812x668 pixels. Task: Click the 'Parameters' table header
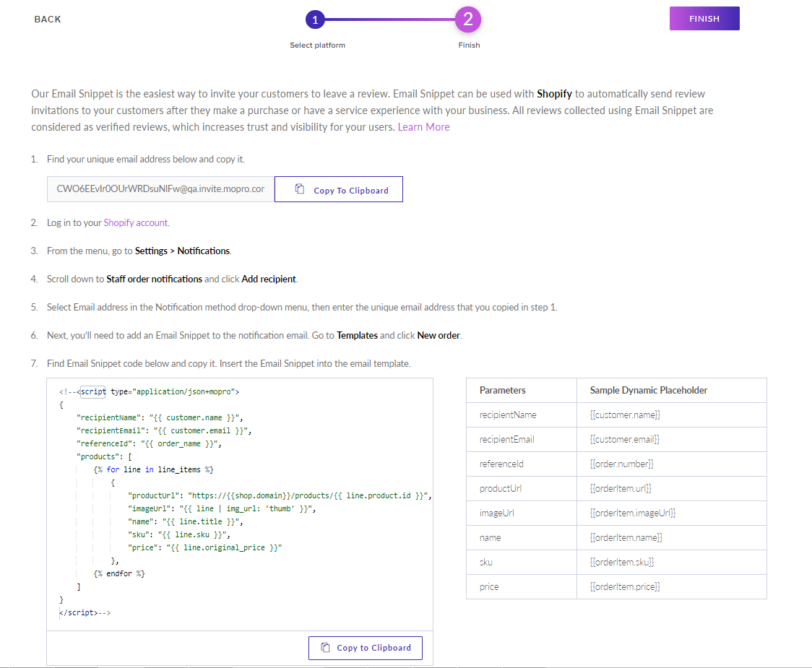tap(522, 391)
